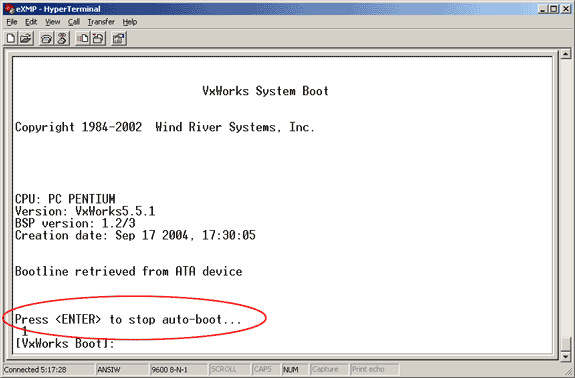The height and width of the screenshot is (378, 575).
Task: Close the HyperTerminal window
Action: pyautogui.click(x=566, y=9)
